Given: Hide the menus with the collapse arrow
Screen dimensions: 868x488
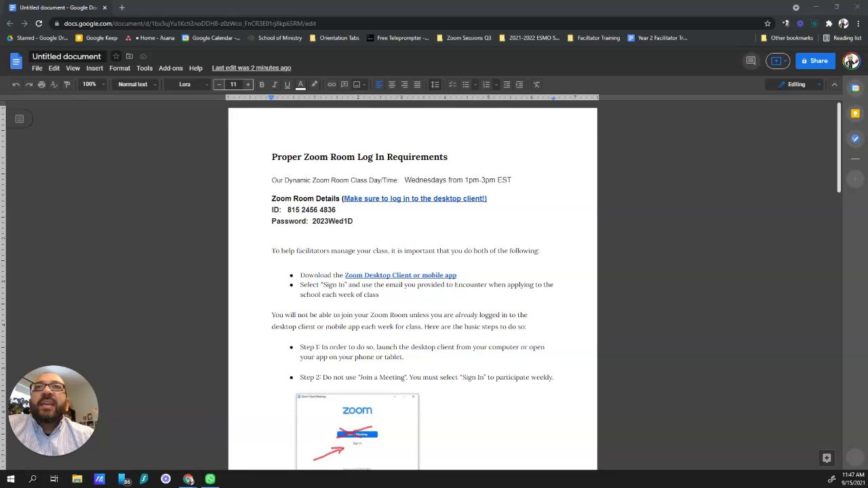Looking at the screenshot, I should (835, 85).
